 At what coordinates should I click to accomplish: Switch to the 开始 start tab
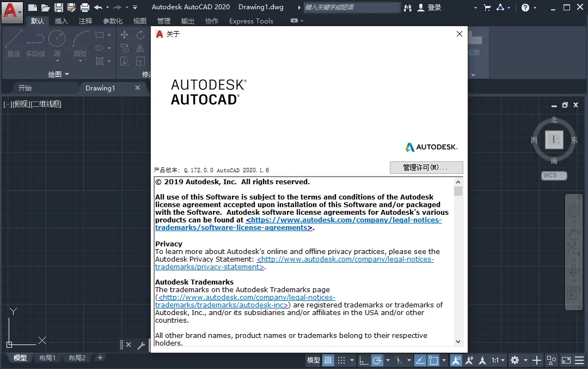tap(24, 88)
